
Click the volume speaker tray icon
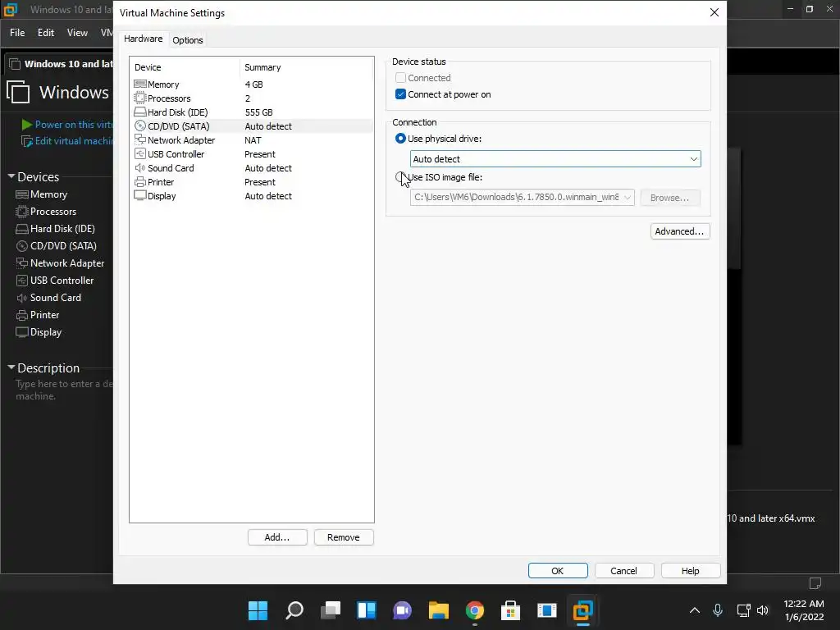(763, 610)
